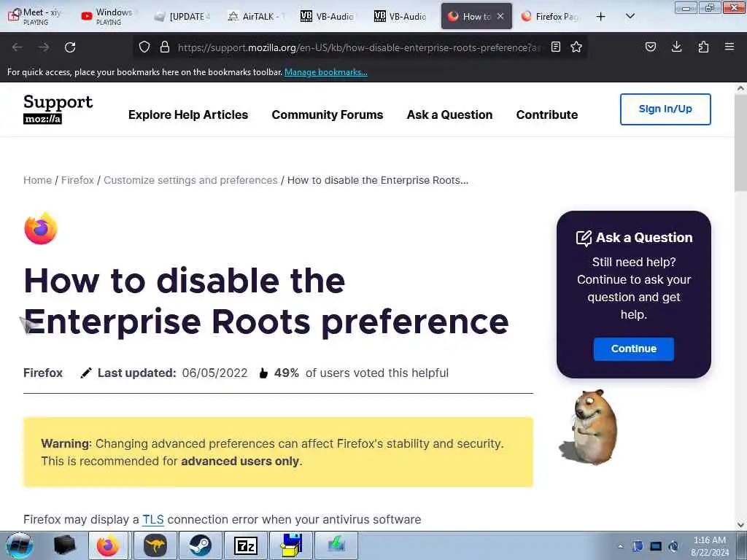Click the Manage bookmarks link
Screen dimensions: 747x560
[x=326, y=72]
